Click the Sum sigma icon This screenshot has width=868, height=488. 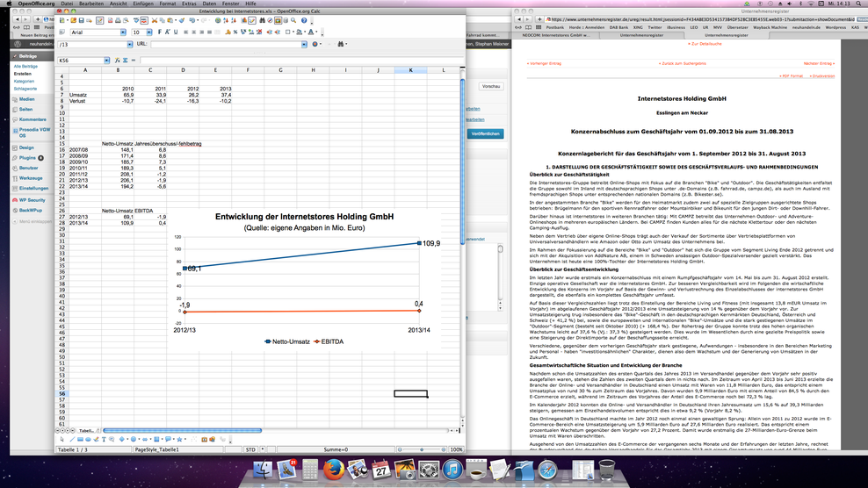pos(126,61)
